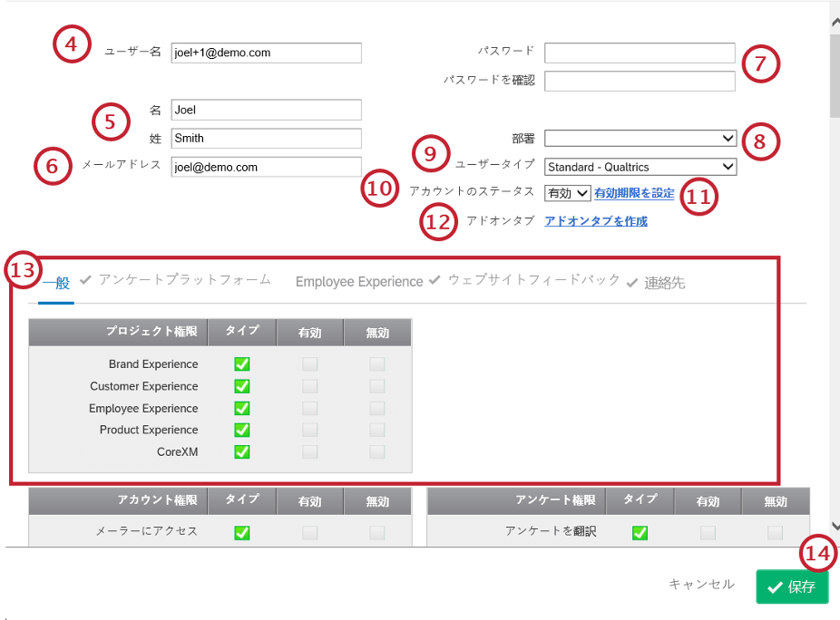This screenshot has height=620, width=840.
Task: Click inside the ユーザー名 input field
Action: [x=264, y=53]
